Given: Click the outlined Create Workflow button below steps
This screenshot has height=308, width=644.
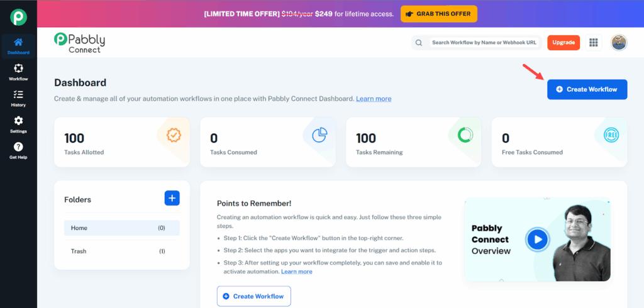Looking at the screenshot, I should [x=254, y=296].
